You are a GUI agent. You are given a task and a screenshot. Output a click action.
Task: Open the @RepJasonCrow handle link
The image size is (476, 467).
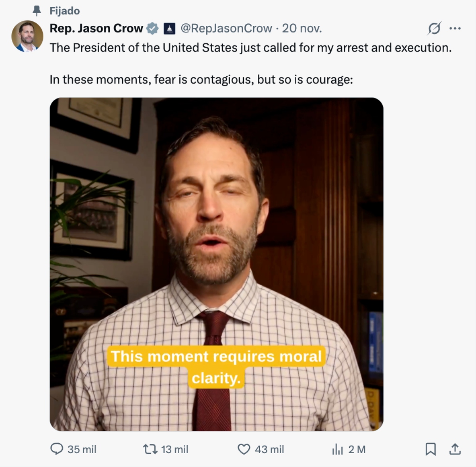click(226, 29)
